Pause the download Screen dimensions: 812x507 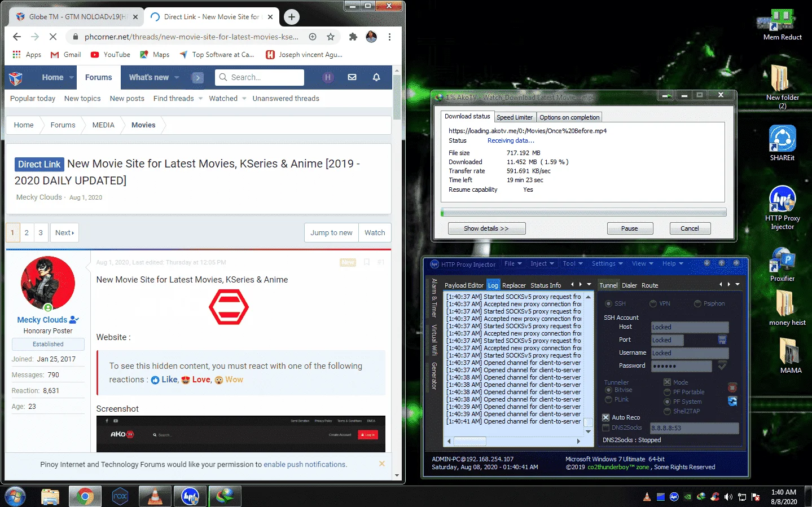coord(630,228)
